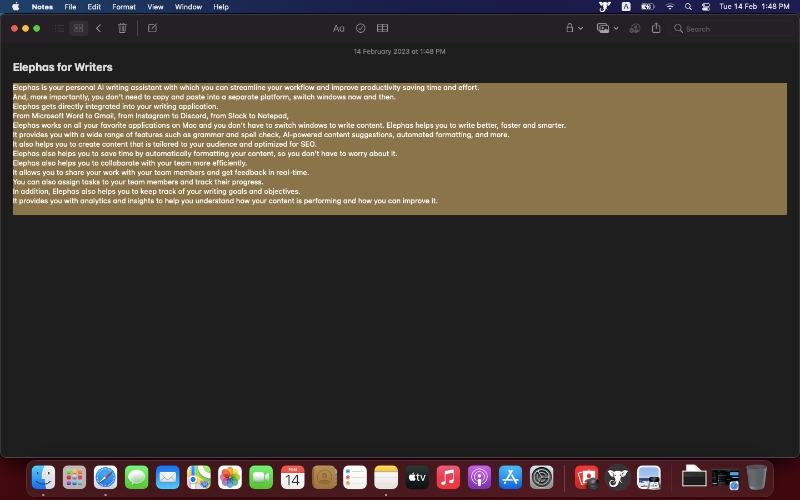This screenshot has height=500, width=800.
Task: Open the Format menu
Action: [x=124, y=7]
